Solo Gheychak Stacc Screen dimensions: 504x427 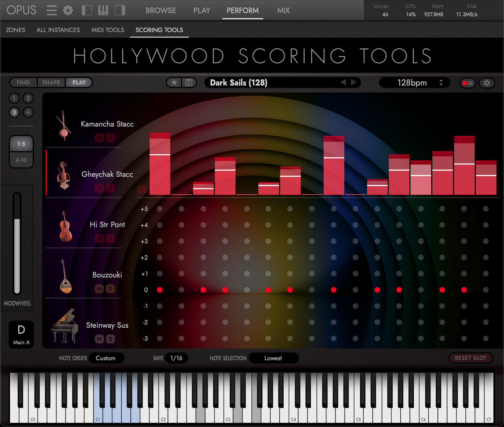click(111, 188)
